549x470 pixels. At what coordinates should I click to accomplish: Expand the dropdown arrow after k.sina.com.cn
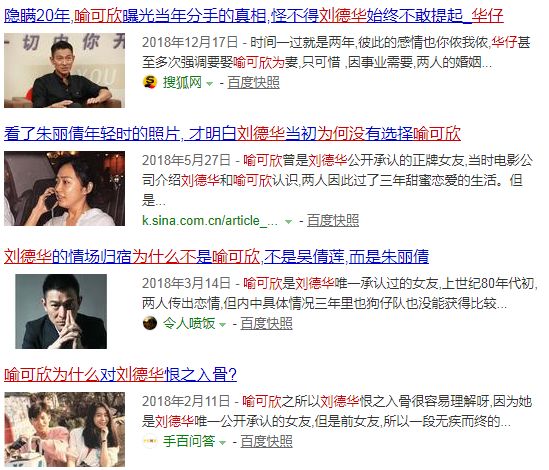(289, 222)
